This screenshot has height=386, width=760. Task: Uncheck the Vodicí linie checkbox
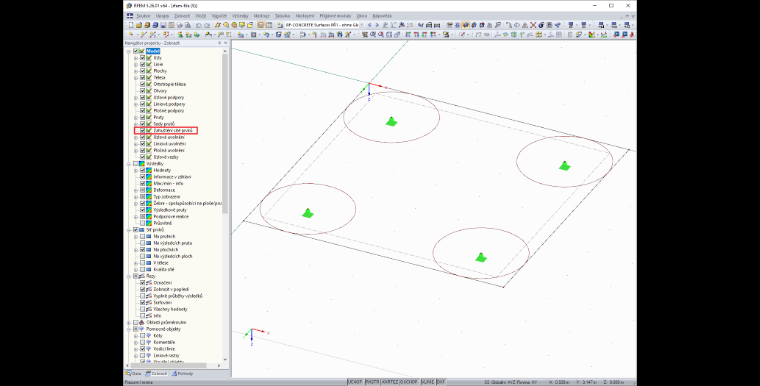142,349
